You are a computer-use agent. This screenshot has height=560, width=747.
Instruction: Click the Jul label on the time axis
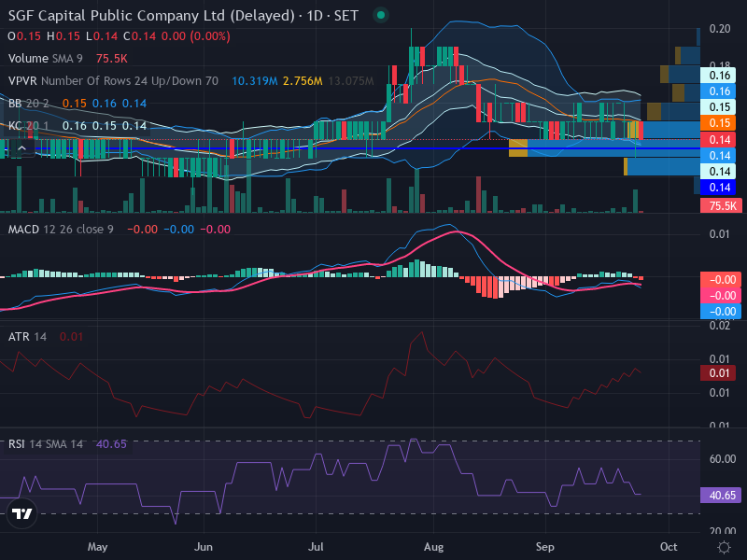(x=316, y=547)
